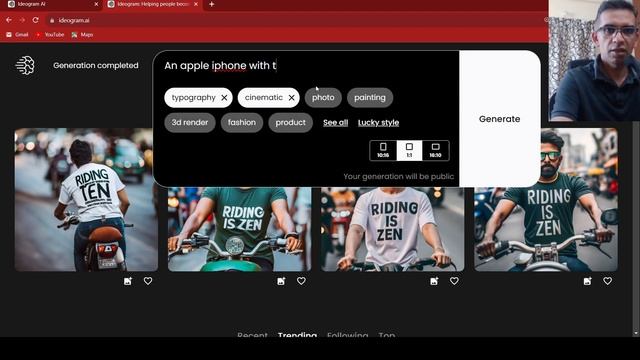Go back using browser back arrow

(x=9, y=20)
